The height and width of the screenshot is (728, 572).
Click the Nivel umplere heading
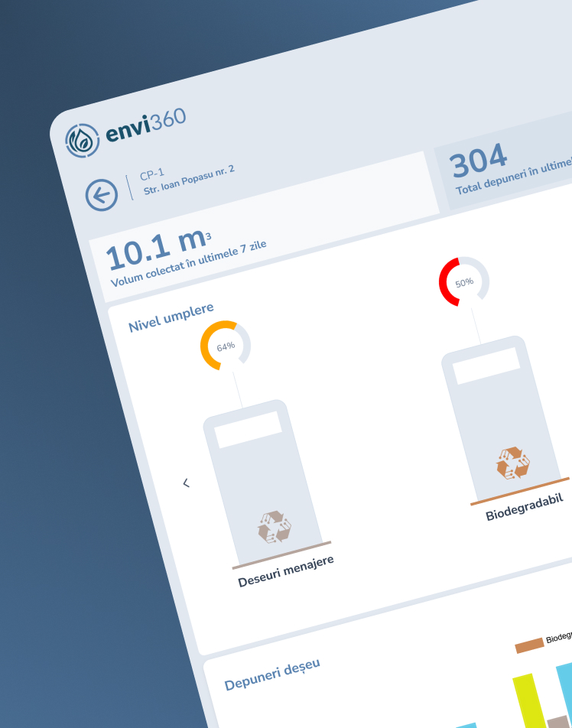(171, 317)
